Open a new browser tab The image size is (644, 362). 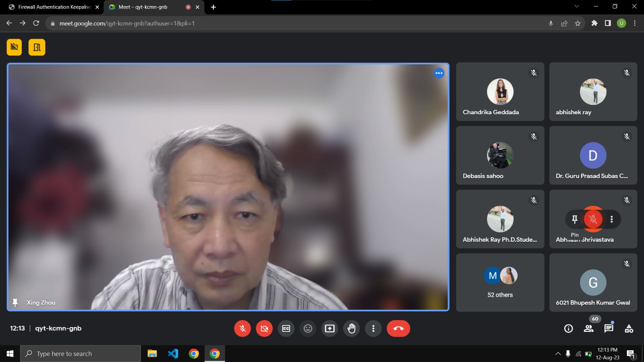click(213, 7)
